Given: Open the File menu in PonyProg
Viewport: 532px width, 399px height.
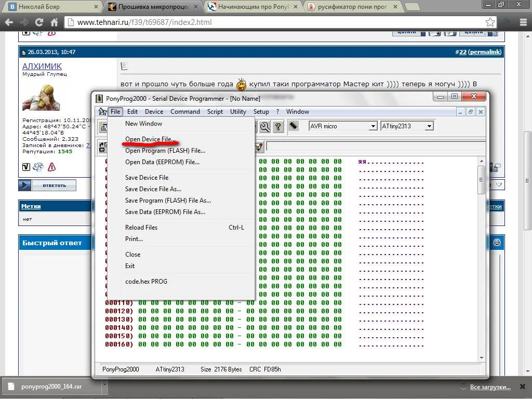Looking at the screenshot, I should (115, 112).
